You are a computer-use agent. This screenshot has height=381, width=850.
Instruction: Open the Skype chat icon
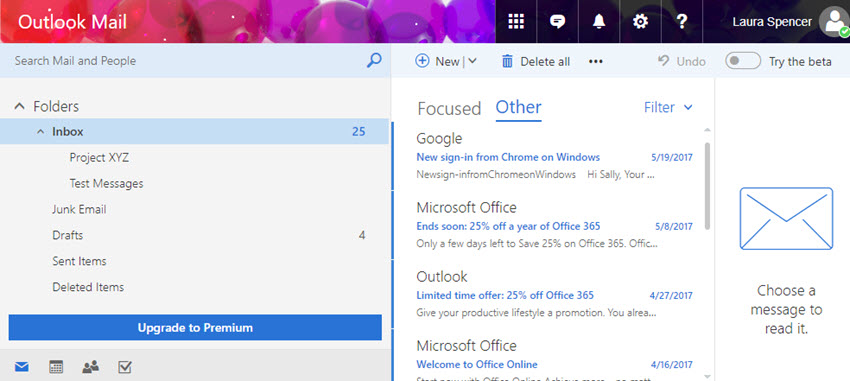tap(557, 22)
